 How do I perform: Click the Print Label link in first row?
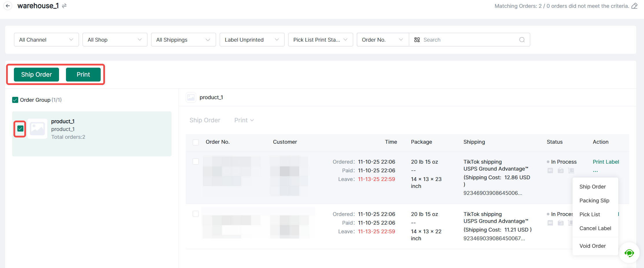(606, 162)
